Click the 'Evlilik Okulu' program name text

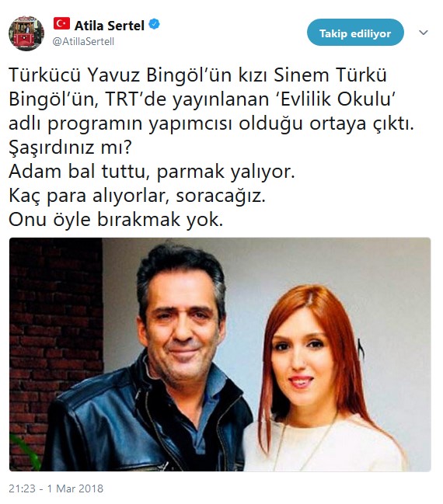point(336,99)
